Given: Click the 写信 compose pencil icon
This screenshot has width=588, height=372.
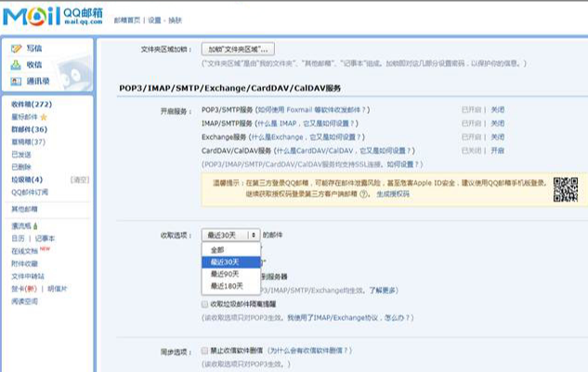Looking at the screenshot, I should pos(16,48).
